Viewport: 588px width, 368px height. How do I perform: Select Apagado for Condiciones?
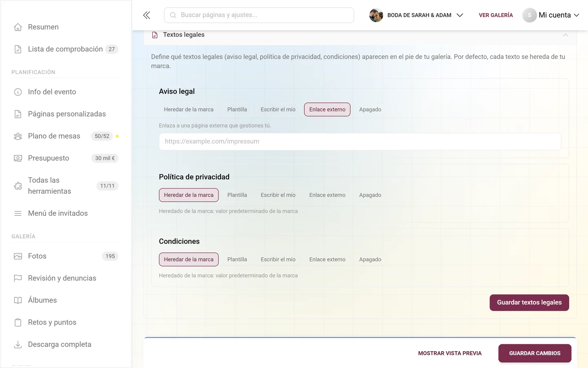[x=370, y=260]
